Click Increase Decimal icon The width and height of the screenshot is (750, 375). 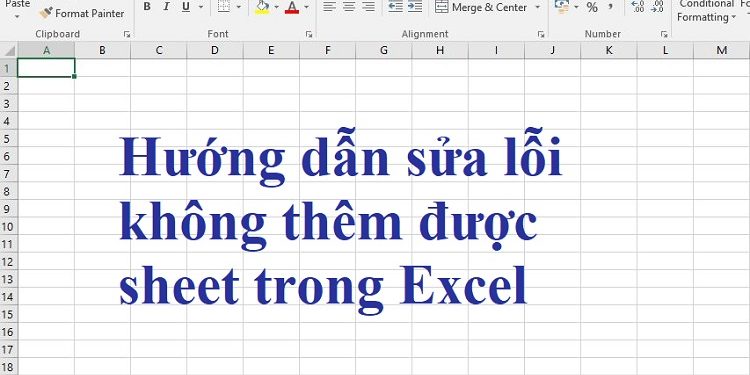point(638,7)
